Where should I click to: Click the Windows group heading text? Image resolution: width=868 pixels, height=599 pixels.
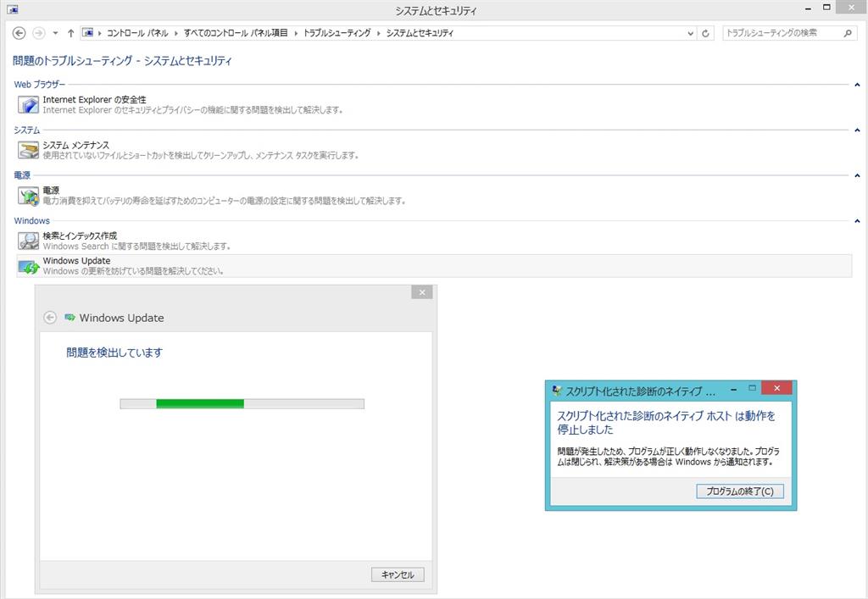click(x=31, y=220)
